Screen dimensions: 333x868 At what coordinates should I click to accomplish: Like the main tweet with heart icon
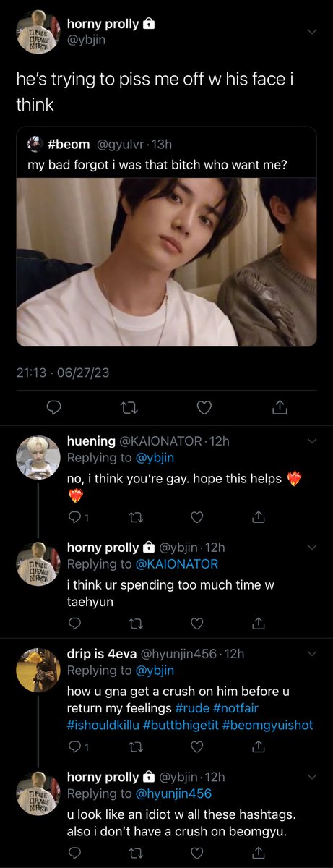(204, 408)
